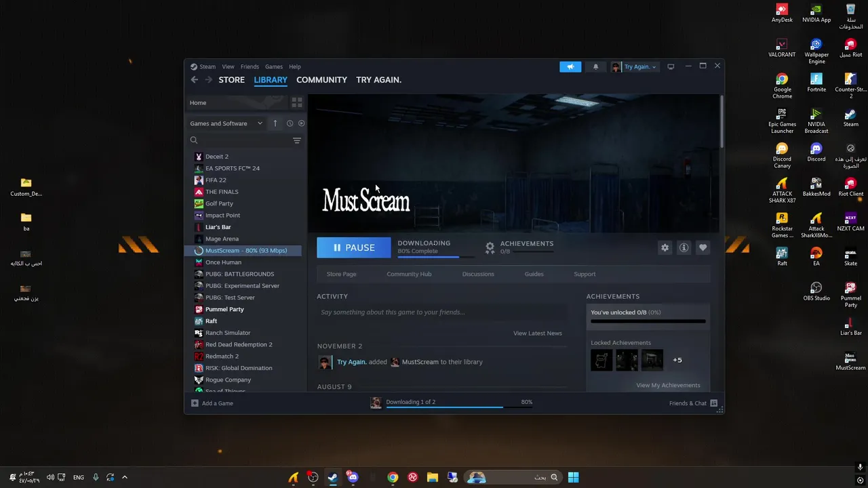Open the Steam menu
Screen dimensions: 868x488
[203, 66]
